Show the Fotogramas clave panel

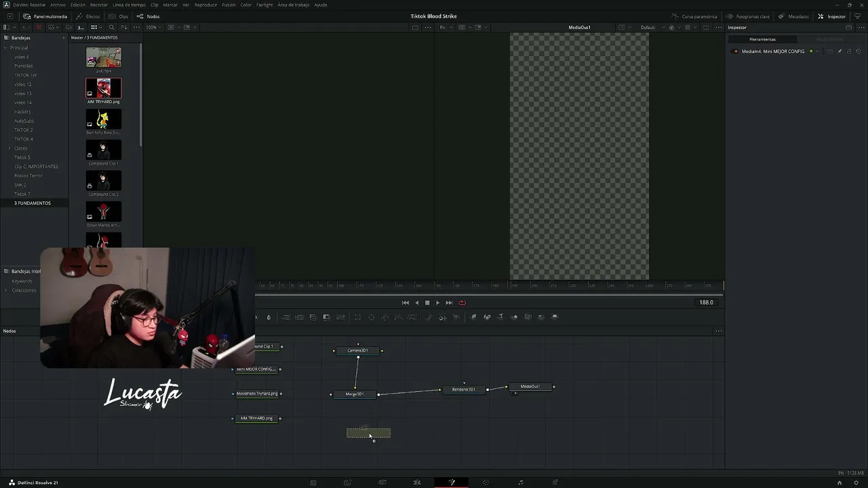click(x=748, y=16)
